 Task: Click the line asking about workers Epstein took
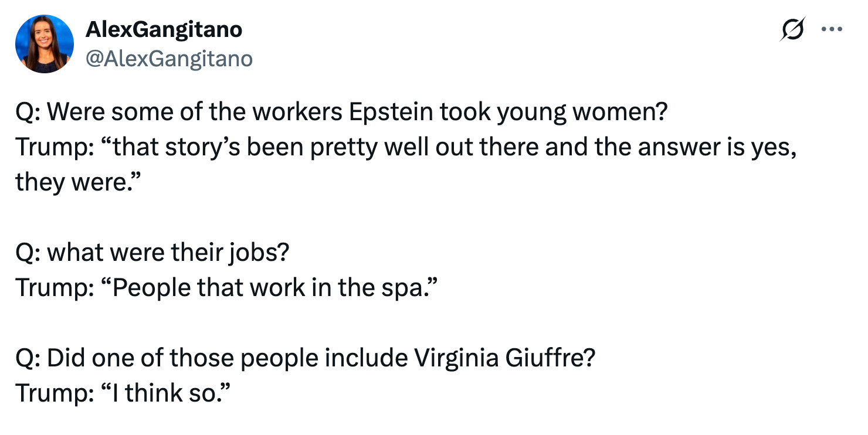[342, 113]
